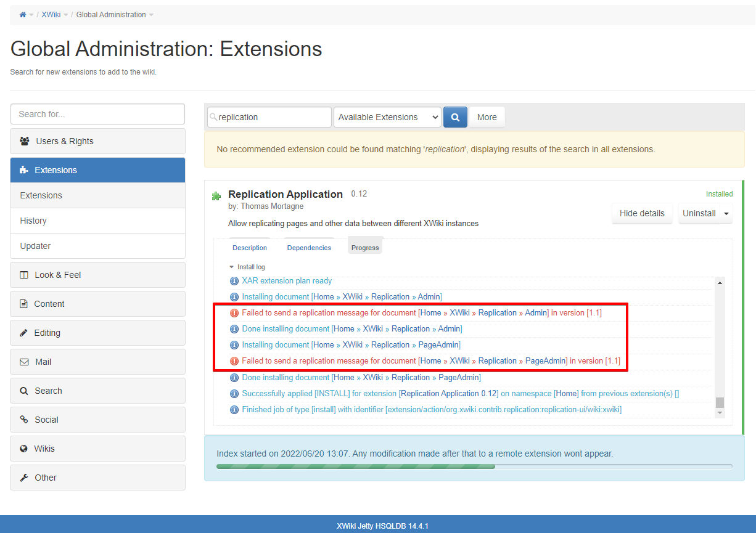The width and height of the screenshot is (756, 533).
Task: Click the install log scrollbar thumb
Action: 719,402
